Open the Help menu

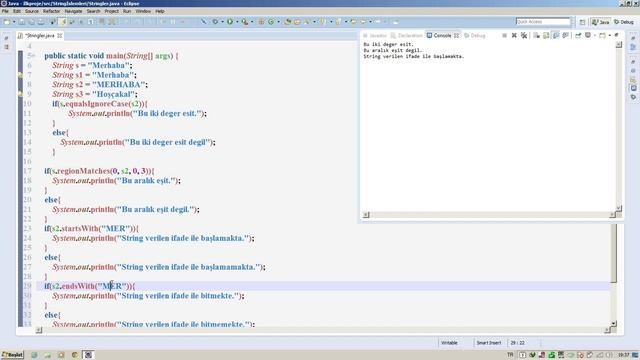click(x=160, y=11)
